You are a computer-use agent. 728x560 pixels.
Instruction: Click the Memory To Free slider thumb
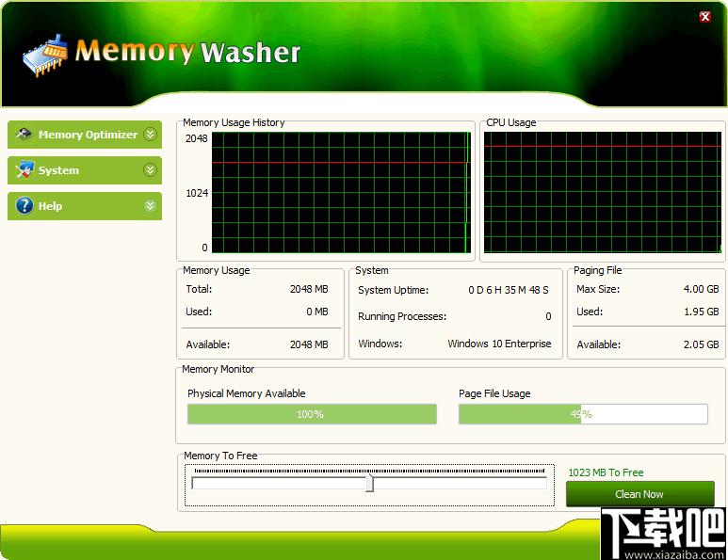pos(369,483)
